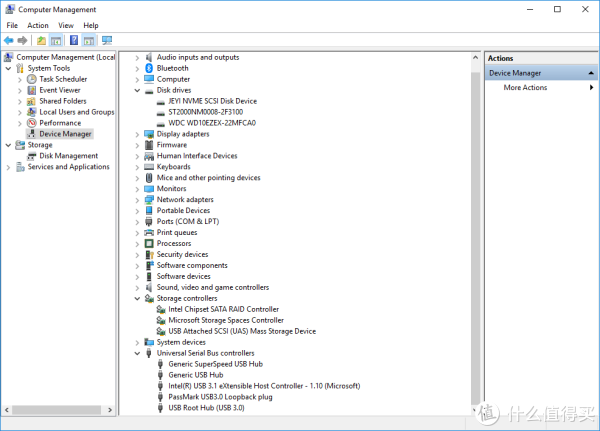600x431 pixels.
Task: Select Portable Devices category label
Action: tap(183, 211)
